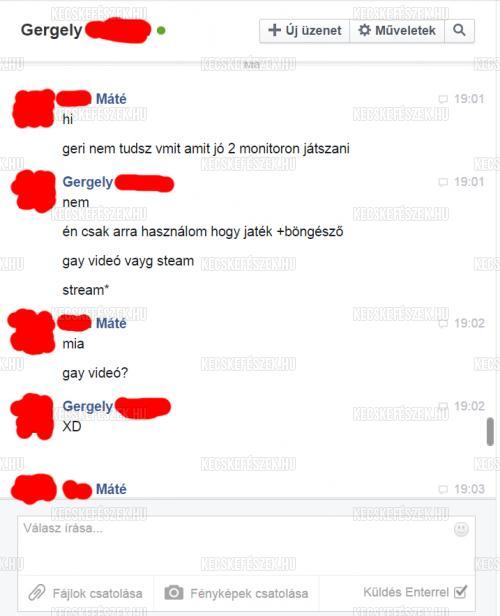This screenshot has width=500, height=616.
Task: Click the message icon beside 19:01 on Máté's message
Action: point(443,99)
